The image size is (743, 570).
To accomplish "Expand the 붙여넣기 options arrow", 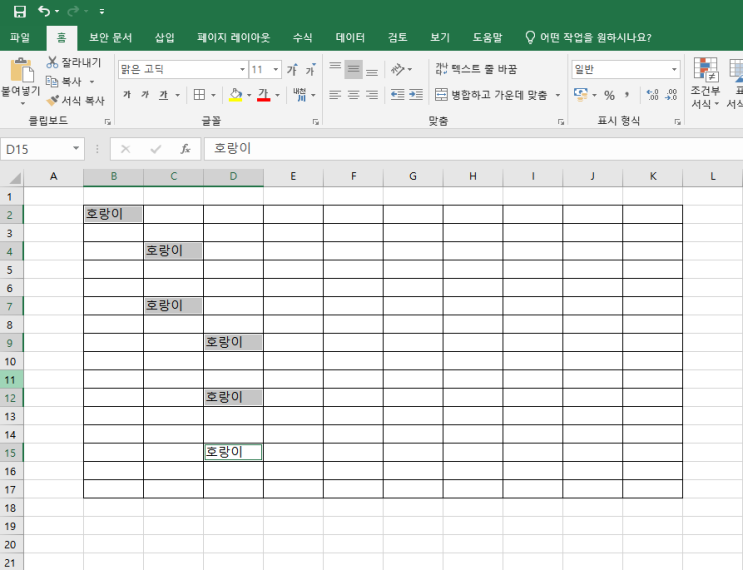I will pyautogui.click(x=22, y=103).
